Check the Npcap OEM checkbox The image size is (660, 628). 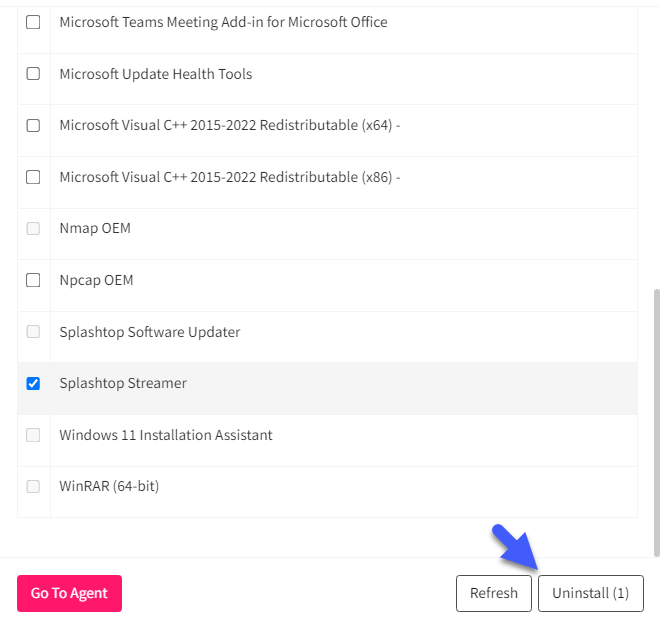(33, 280)
